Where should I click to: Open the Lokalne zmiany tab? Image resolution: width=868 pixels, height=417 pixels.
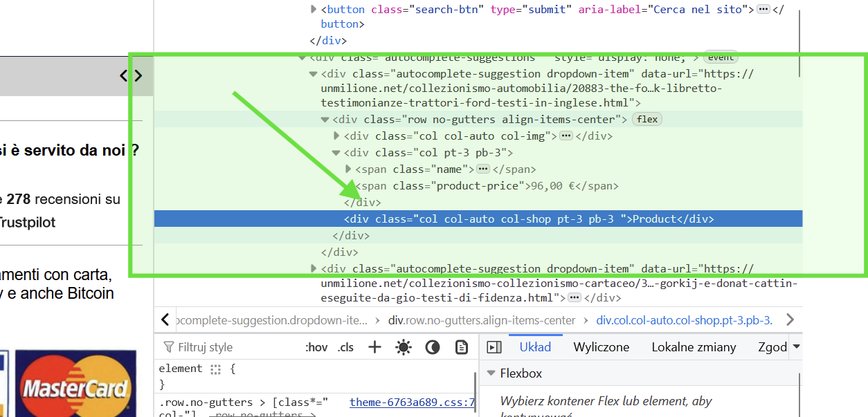click(694, 347)
